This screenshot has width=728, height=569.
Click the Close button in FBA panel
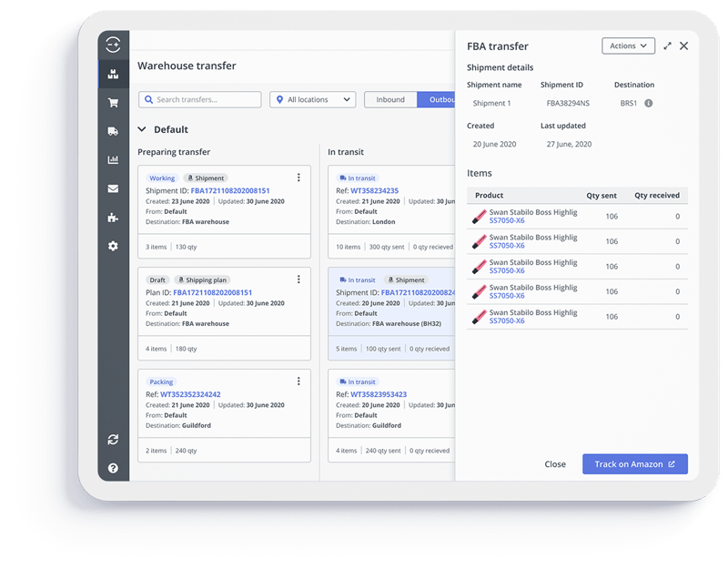[x=555, y=464]
